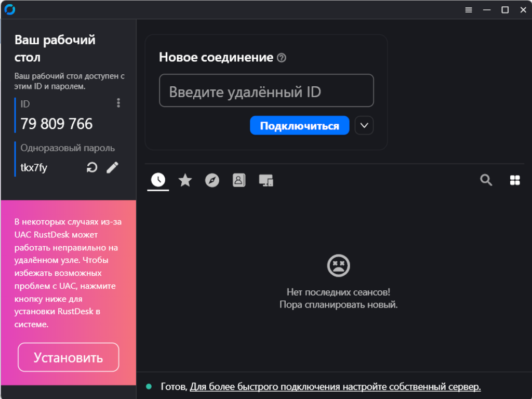This screenshot has height=399, width=532.
Task: Refresh the one-time password
Action: coord(92,167)
